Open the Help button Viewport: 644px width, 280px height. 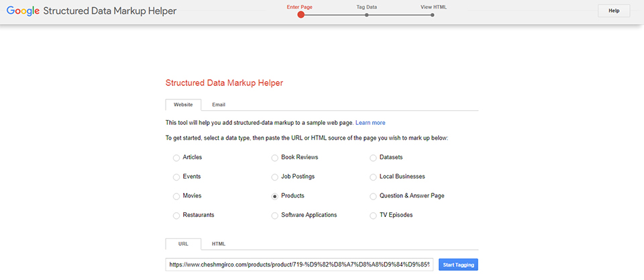[614, 11]
